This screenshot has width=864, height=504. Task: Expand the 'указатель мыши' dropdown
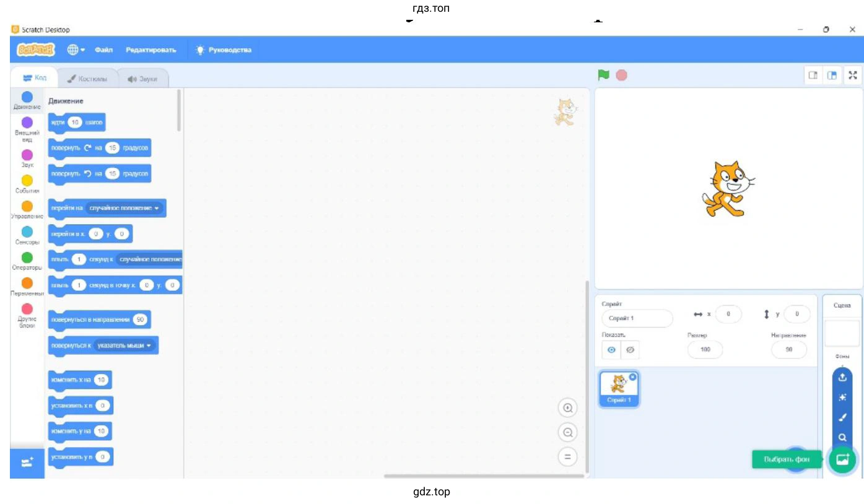(x=149, y=345)
